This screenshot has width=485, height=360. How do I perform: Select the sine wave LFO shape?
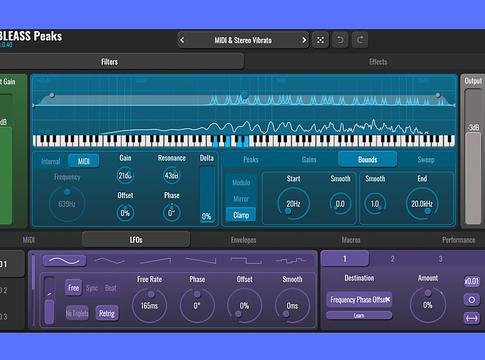[x=65, y=261]
